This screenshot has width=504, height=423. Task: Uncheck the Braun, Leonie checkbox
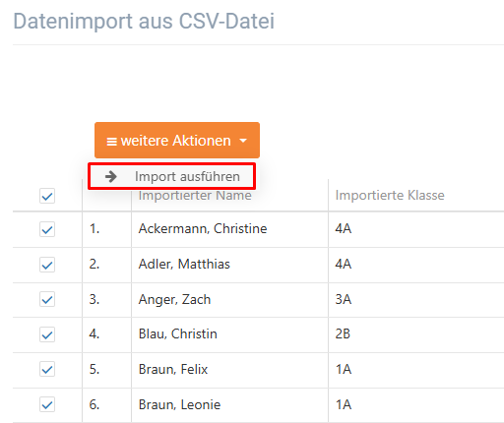click(x=47, y=404)
